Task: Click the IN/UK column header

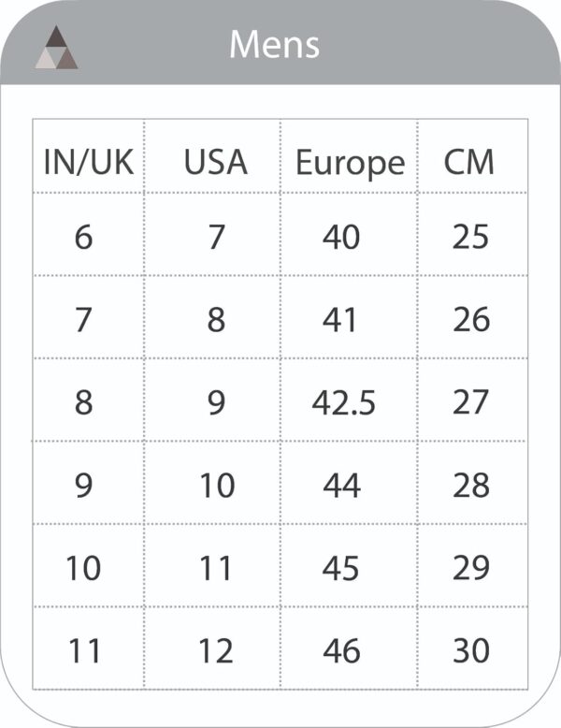Action: (x=89, y=162)
